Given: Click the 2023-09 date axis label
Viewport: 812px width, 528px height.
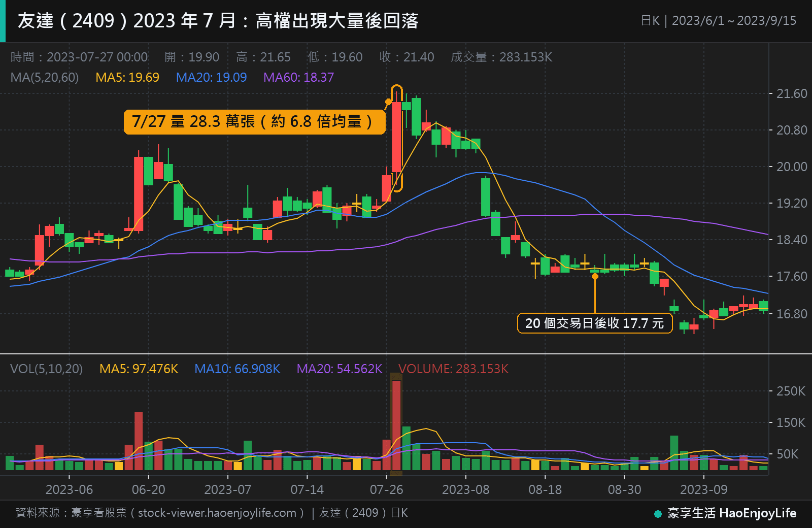Looking at the screenshot, I should [x=703, y=489].
